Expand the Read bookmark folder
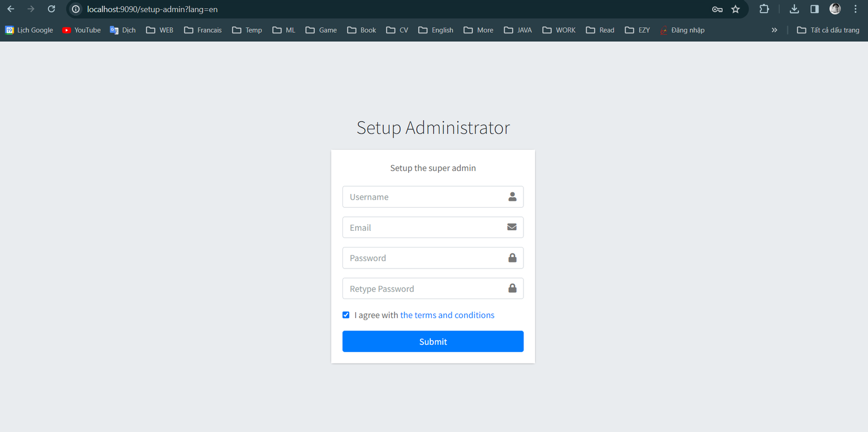 click(x=600, y=30)
